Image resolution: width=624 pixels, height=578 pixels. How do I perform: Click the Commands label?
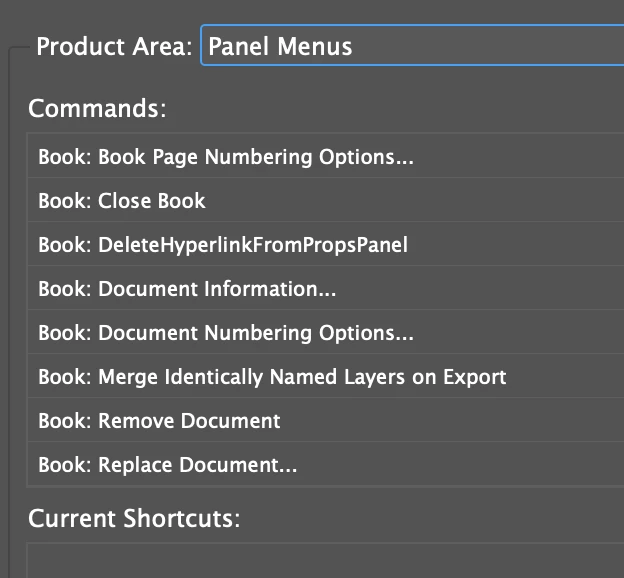(x=97, y=108)
